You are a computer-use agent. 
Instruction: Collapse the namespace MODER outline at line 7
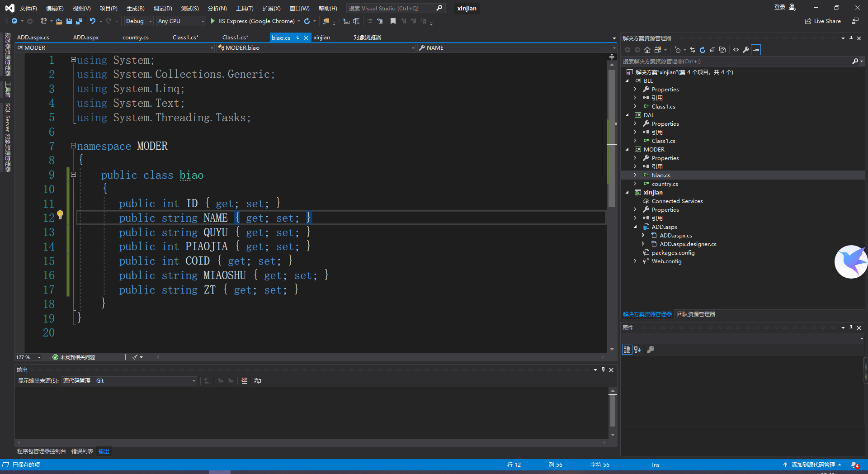tap(73, 146)
